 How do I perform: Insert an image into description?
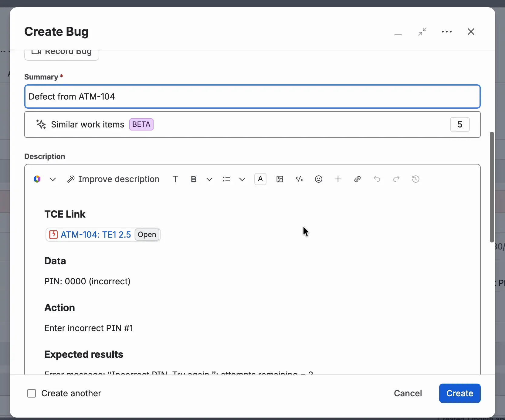280,179
